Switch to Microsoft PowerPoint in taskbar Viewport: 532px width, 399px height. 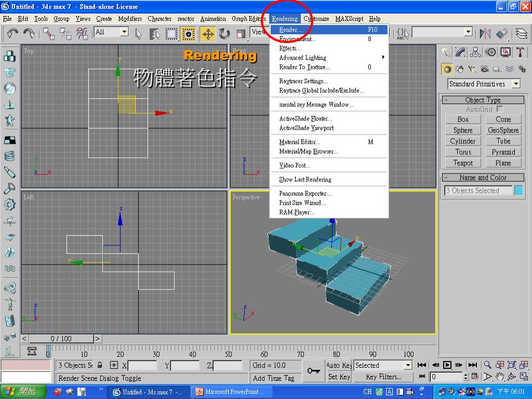tap(231, 392)
